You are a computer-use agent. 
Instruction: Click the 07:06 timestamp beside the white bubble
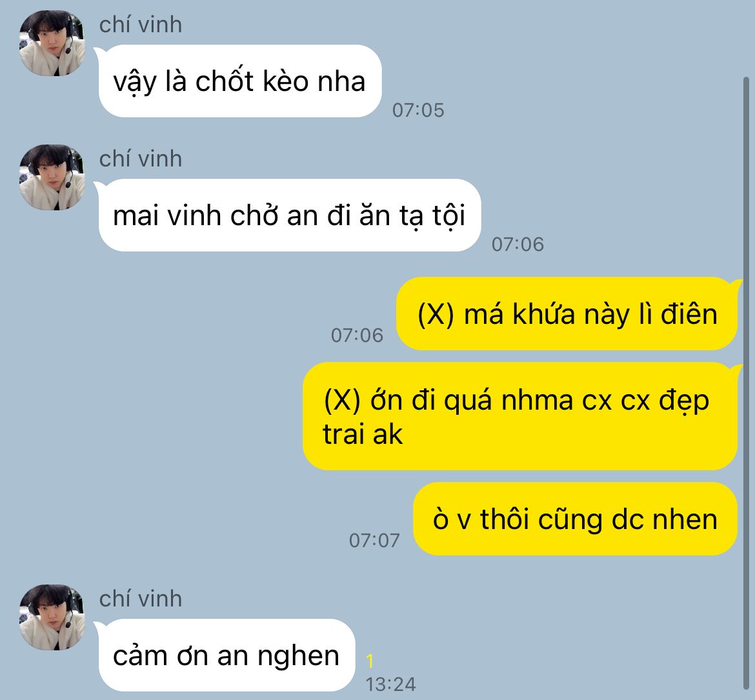pyautogui.click(x=518, y=245)
